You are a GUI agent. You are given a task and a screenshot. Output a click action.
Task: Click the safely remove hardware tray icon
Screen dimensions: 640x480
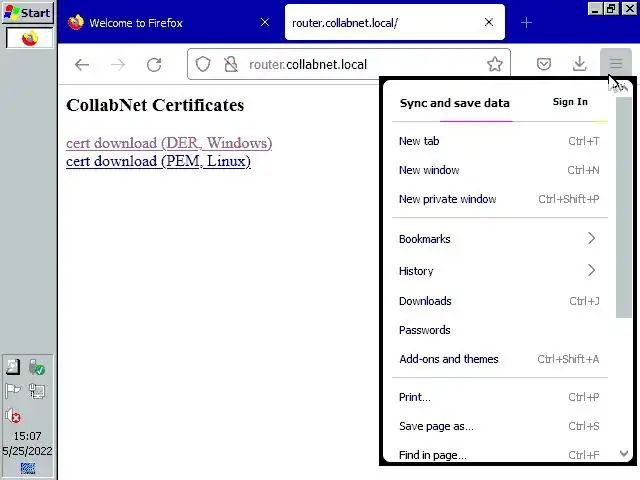37,367
